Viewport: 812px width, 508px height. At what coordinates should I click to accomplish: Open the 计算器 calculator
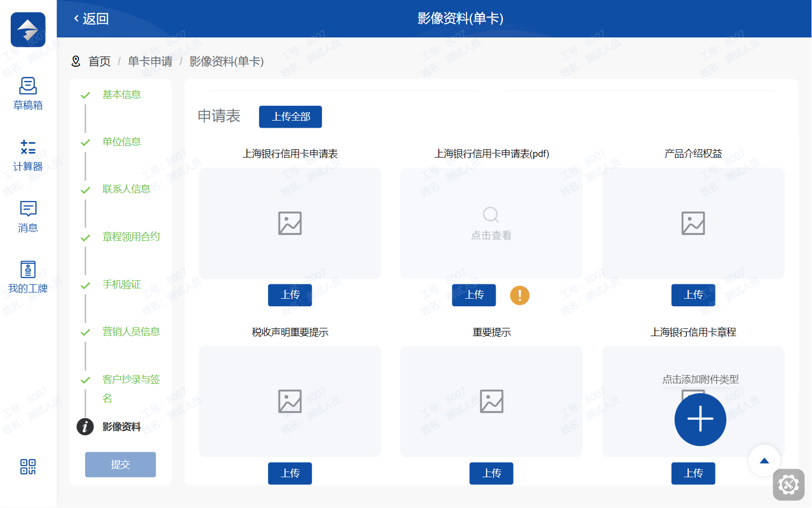(x=28, y=155)
